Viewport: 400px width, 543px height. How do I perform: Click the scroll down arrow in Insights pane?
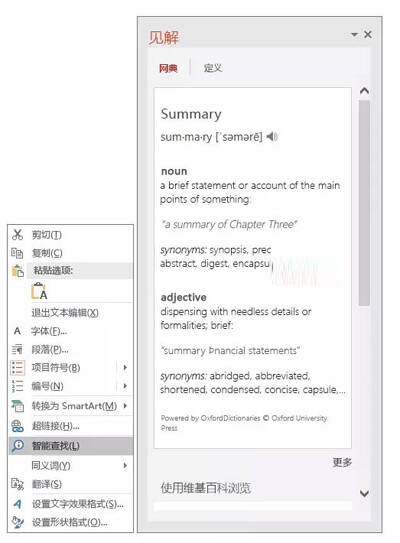tap(364, 493)
